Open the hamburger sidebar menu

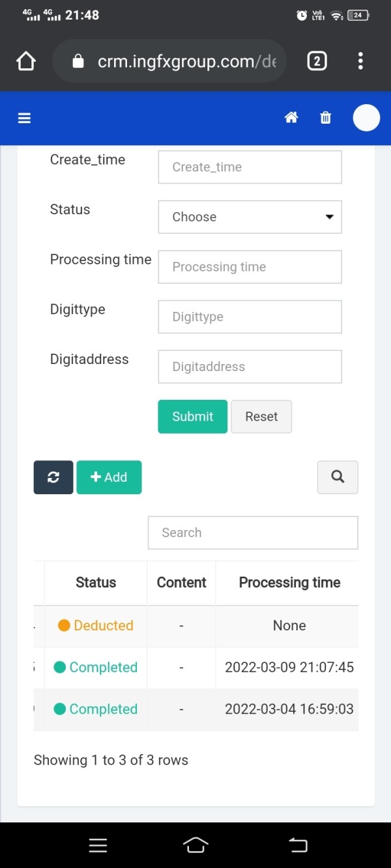tap(25, 118)
